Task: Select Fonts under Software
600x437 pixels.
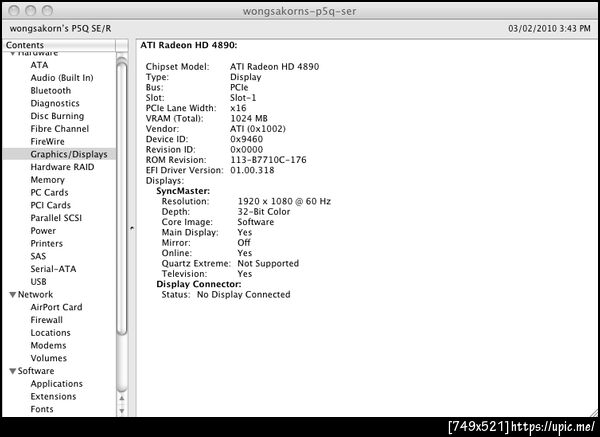Action: click(x=42, y=409)
